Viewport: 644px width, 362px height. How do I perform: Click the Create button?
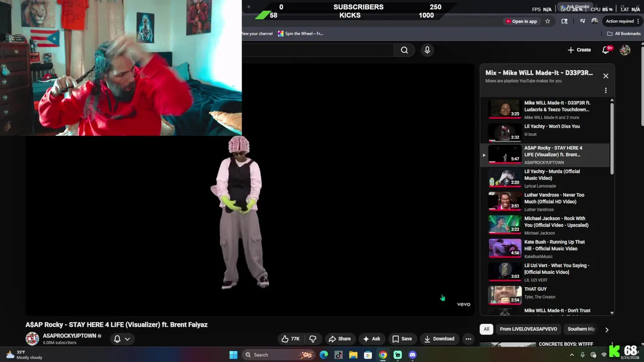579,50
